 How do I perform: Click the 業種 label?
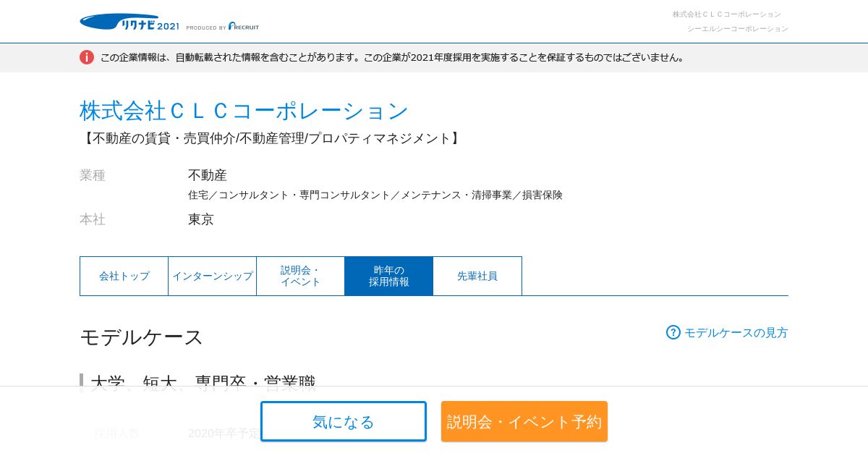(x=93, y=175)
